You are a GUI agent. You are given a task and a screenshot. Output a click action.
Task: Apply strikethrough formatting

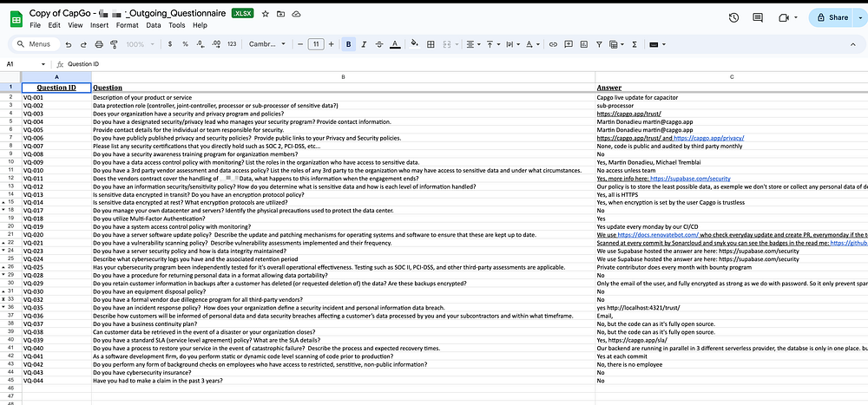click(379, 44)
